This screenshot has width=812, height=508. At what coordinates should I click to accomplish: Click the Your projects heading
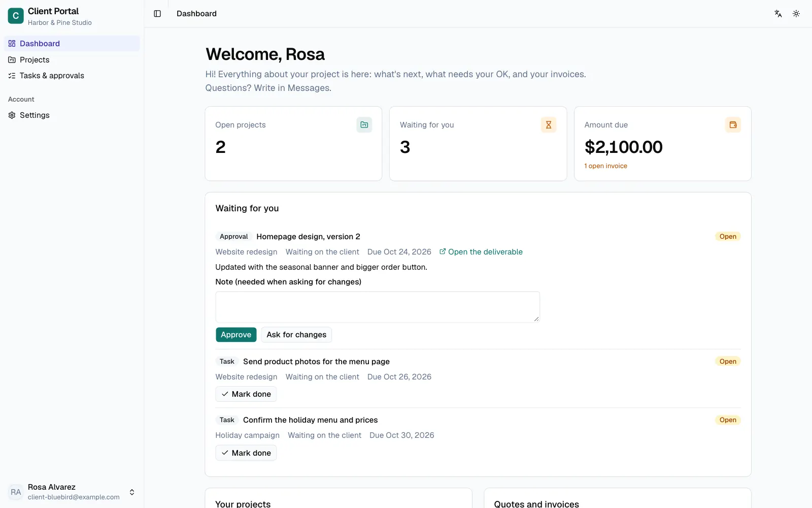243,504
